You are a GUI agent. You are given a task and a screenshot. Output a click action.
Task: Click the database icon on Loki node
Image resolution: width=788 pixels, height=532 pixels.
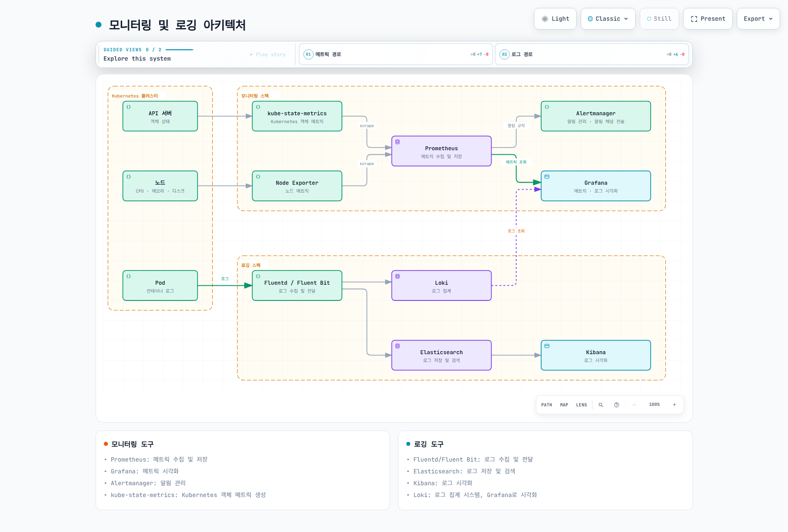397,276
